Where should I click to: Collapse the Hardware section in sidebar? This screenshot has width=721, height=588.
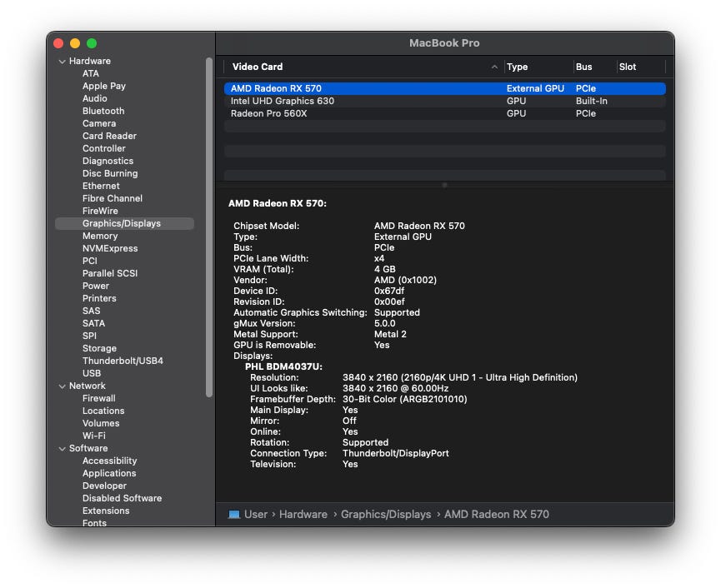coord(62,62)
